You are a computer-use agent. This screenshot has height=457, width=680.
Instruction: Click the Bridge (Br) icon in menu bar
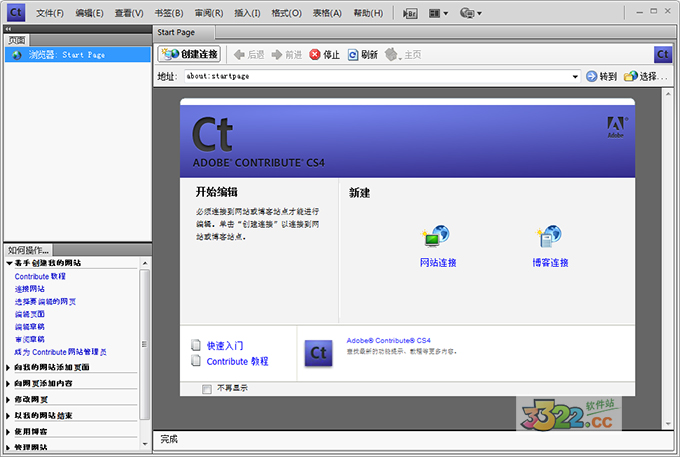coord(411,13)
